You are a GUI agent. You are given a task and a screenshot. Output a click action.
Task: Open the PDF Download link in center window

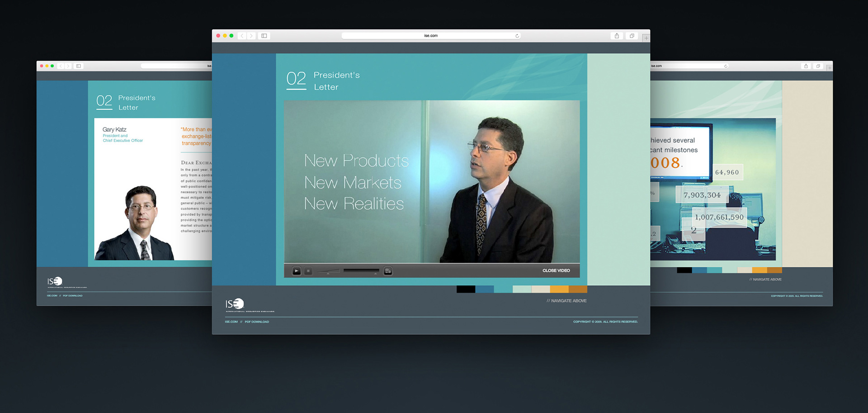(257, 322)
